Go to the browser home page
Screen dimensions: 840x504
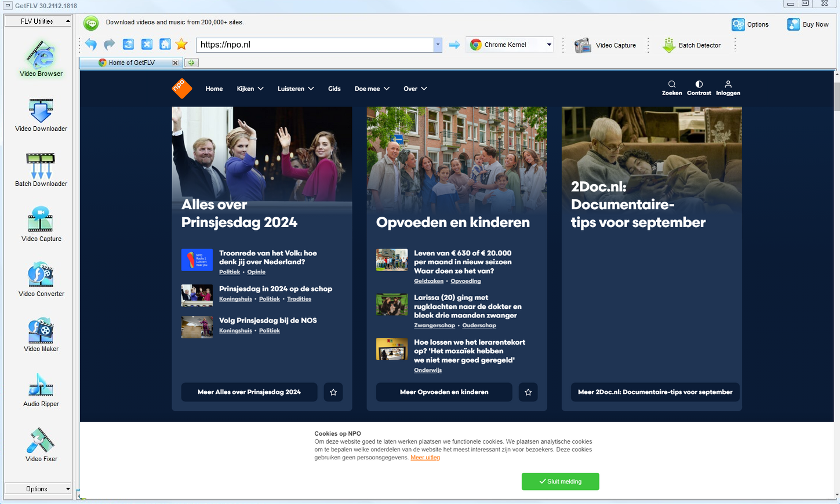click(165, 45)
